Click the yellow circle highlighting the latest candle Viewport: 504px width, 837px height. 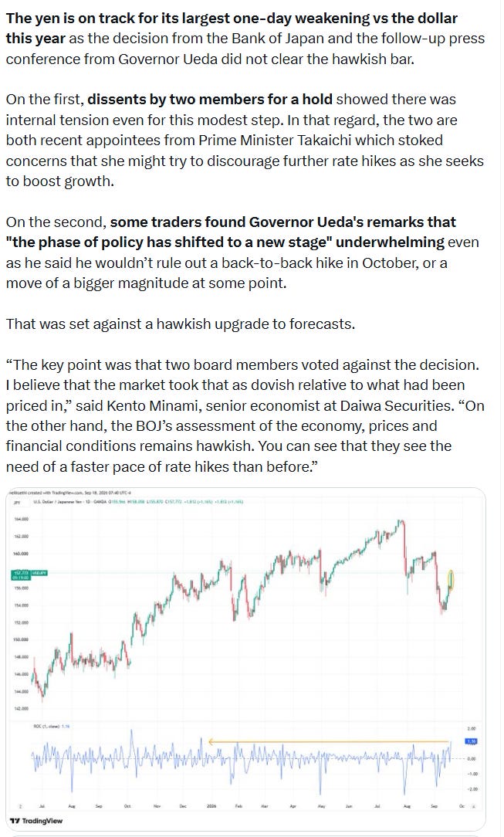click(x=452, y=580)
